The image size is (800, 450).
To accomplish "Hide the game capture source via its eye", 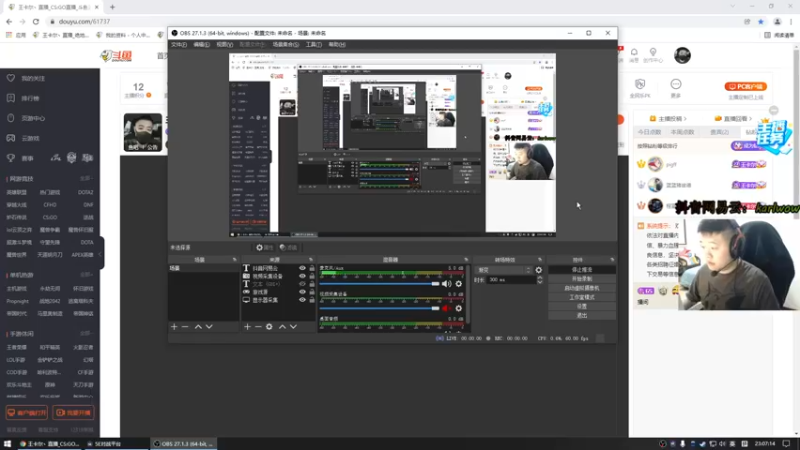I will pyautogui.click(x=302, y=292).
